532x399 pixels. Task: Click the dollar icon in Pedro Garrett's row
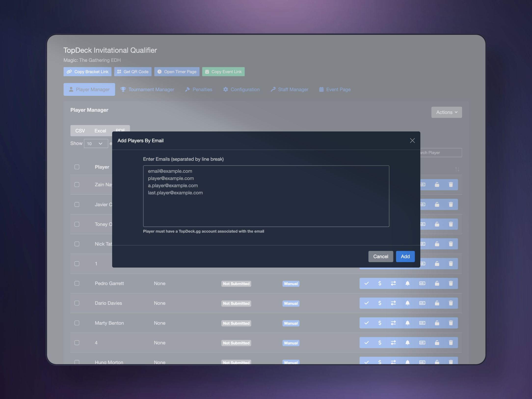coord(380,283)
